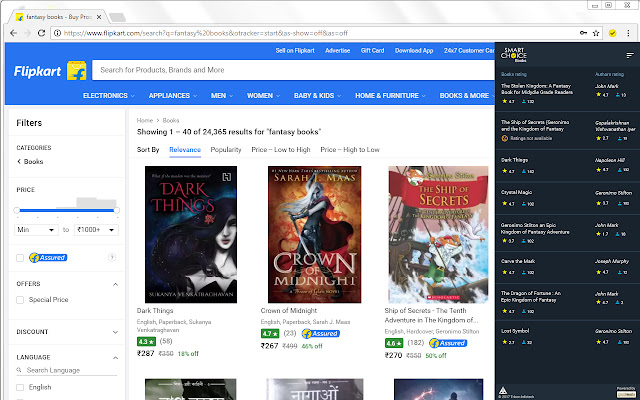Viewport: 640px width, 400px height.
Task: Open the Crown of Midnight product title
Action: [288, 311]
